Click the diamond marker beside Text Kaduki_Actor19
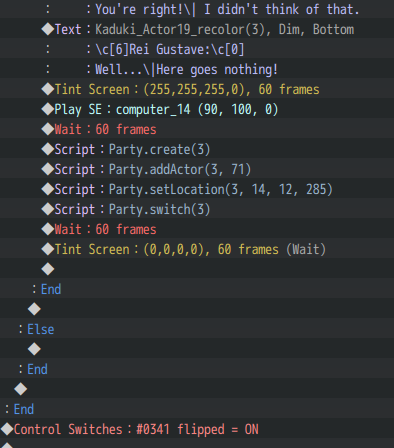 click(48, 29)
